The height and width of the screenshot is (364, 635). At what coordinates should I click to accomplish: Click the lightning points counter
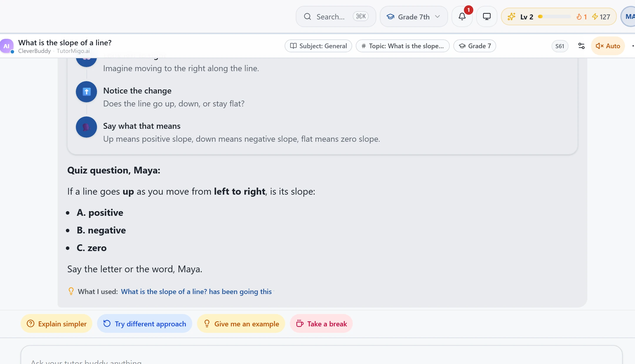click(x=601, y=17)
